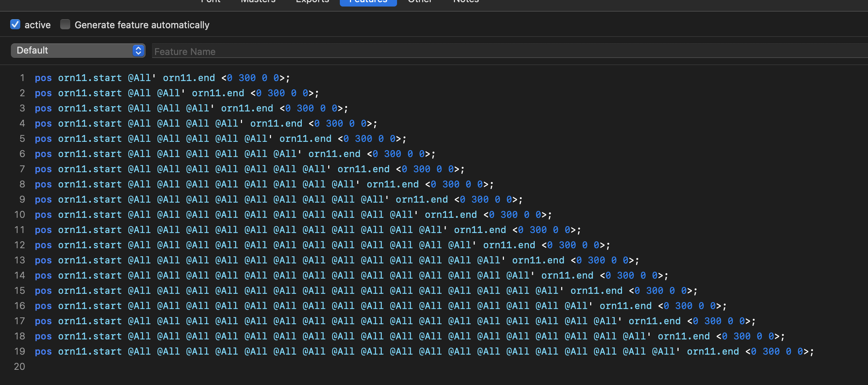Click orn11.start on code line 5
Image resolution: width=868 pixels, height=385 pixels.
(90, 139)
